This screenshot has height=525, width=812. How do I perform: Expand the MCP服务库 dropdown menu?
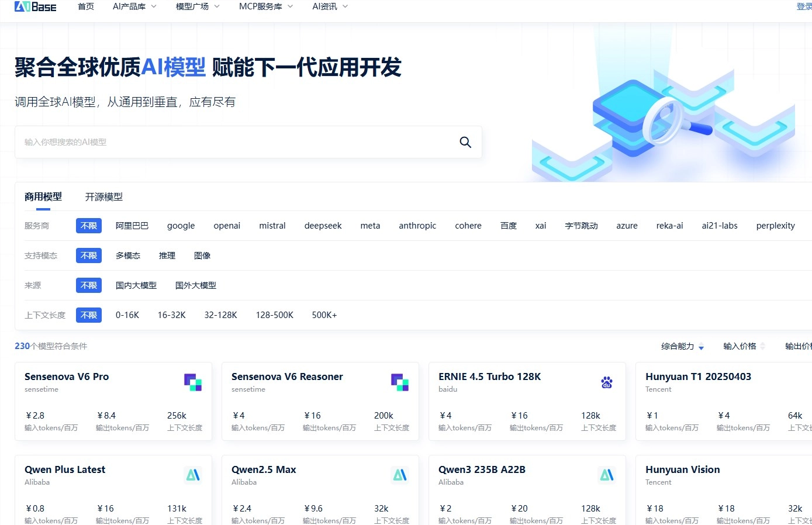click(266, 6)
